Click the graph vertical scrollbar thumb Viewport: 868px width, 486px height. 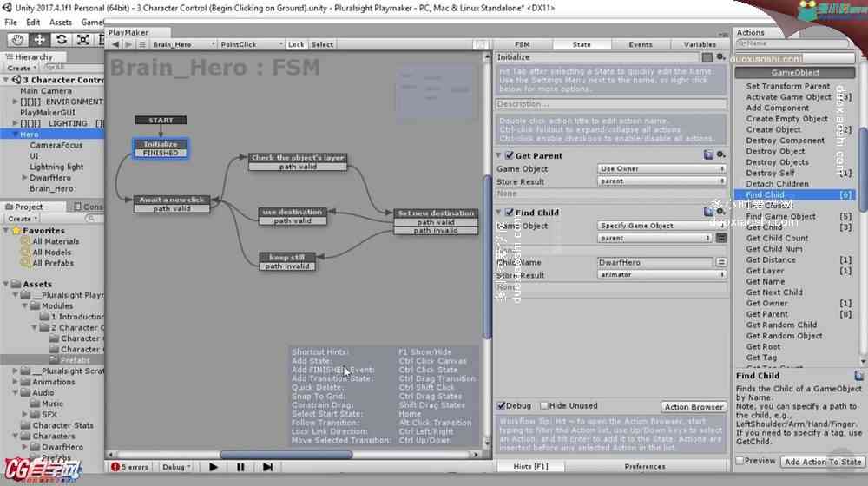tap(487, 257)
